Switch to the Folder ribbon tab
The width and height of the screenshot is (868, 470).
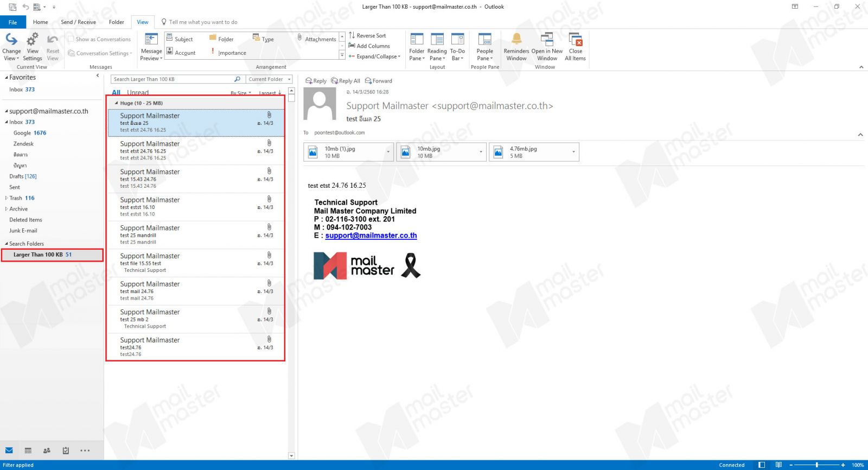[x=116, y=22]
